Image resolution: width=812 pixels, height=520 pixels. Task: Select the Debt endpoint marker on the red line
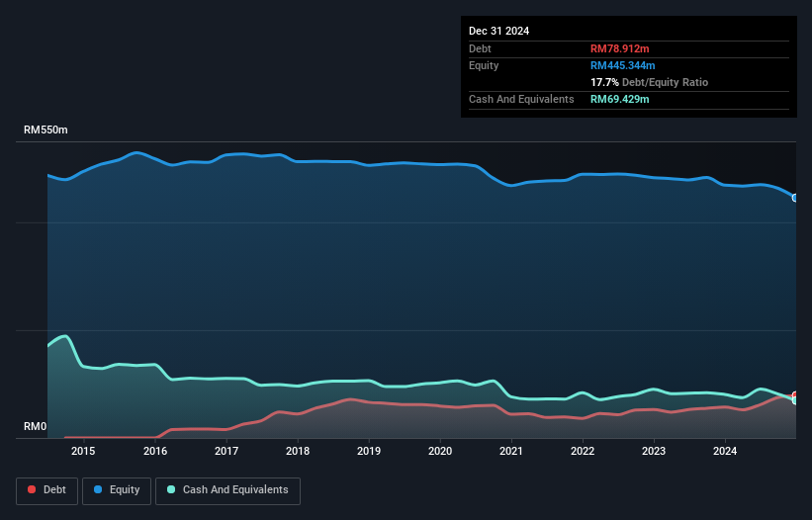point(795,395)
